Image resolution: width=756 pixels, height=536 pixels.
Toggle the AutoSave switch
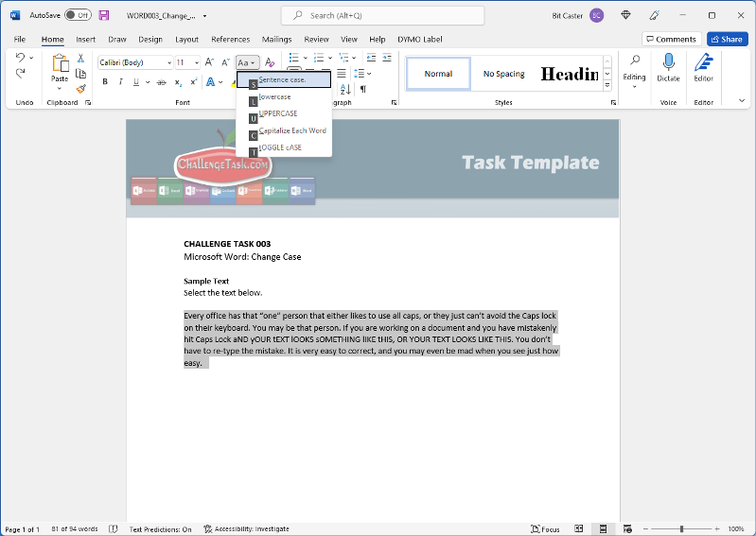79,15
